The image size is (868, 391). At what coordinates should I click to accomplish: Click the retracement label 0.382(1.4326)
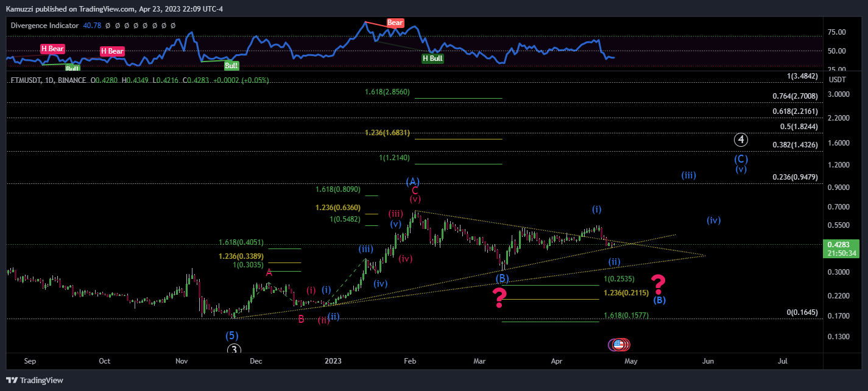(795, 145)
